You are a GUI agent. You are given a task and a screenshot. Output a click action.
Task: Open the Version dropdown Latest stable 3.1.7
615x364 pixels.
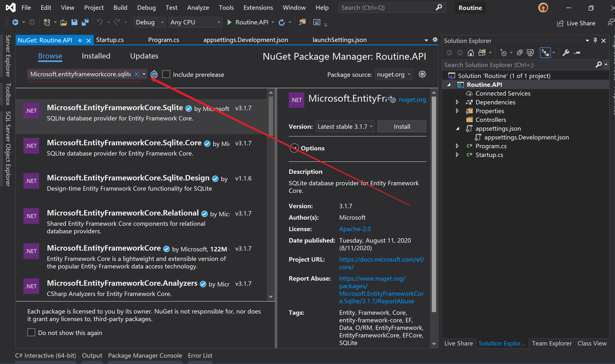pyautogui.click(x=345, y=127)
